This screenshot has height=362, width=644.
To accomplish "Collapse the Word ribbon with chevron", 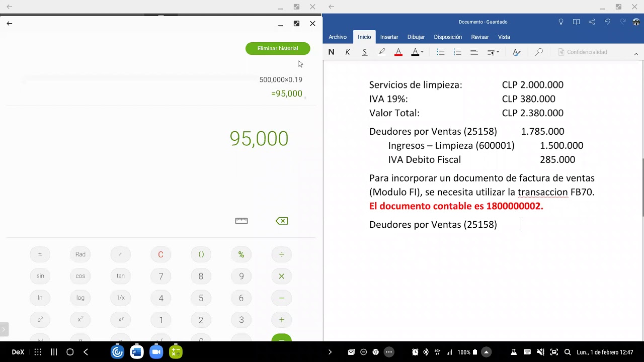I will click(x=636, y=54).
